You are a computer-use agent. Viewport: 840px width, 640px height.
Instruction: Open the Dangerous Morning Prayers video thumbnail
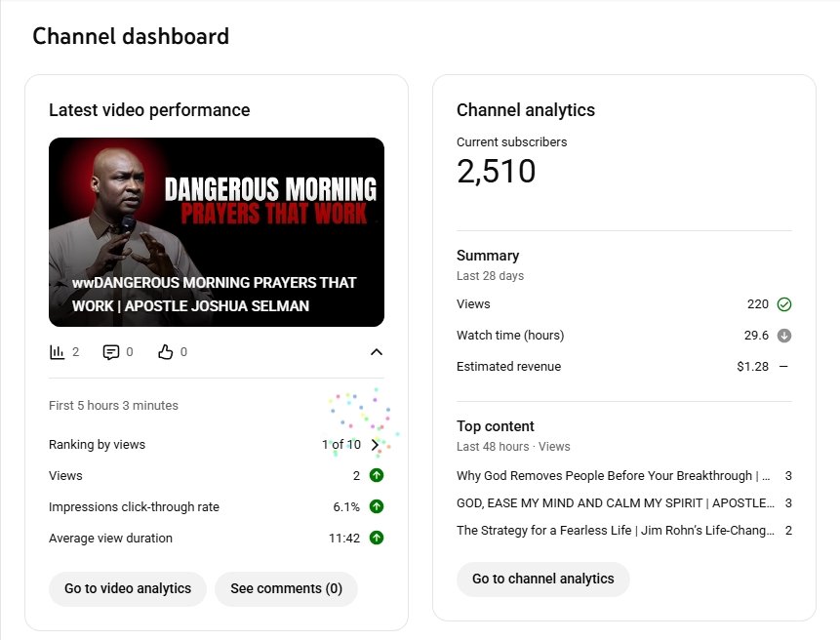(217, 232)
